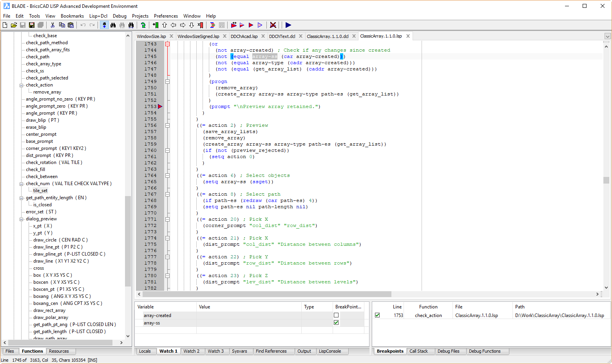
Task: Click the red floppy disk save icon
Action: coord(32,25)
